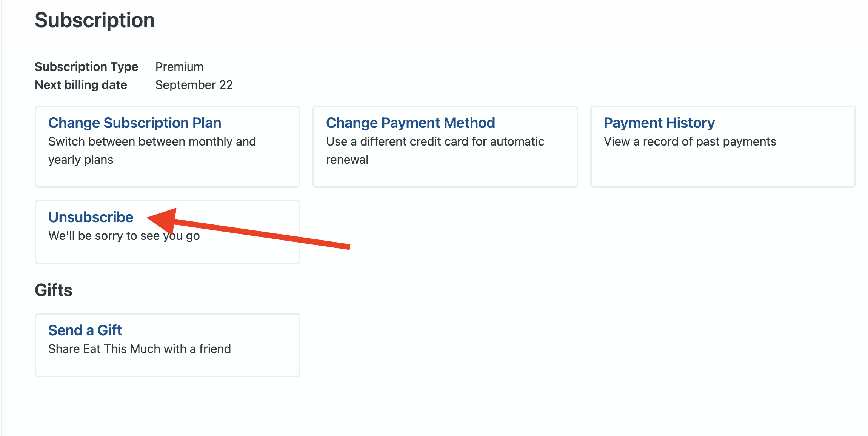Open the Send a Gift link
Viewport: 868px width, 436px height.
click(x=85, y=330)
